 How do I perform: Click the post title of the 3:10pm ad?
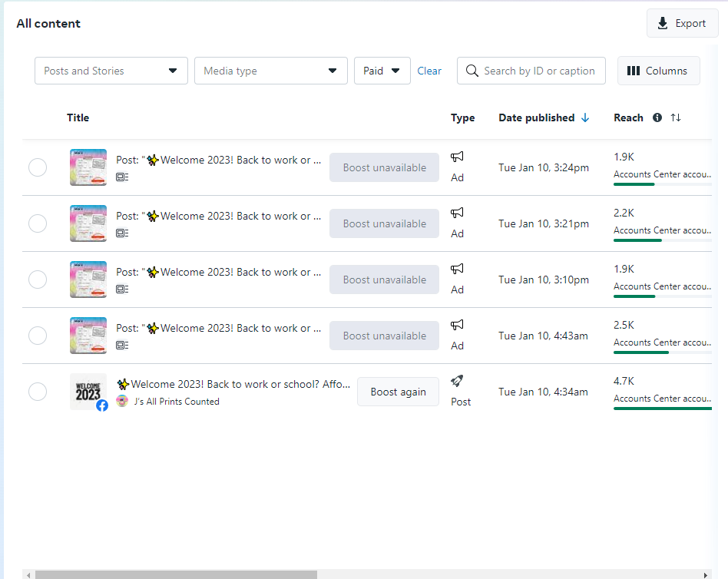point(218,272)
